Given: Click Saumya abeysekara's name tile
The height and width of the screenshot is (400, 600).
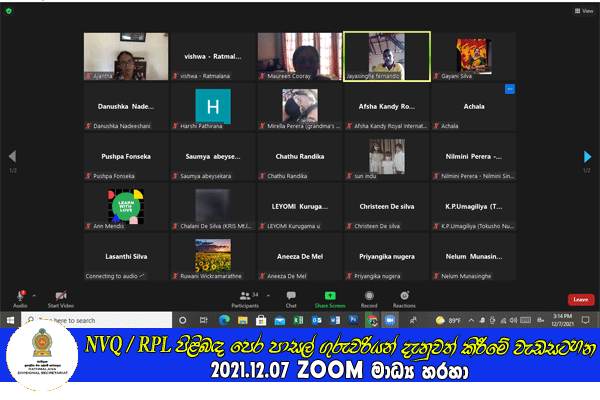Looking at the screenshot, I should click(x=213, y=157).
